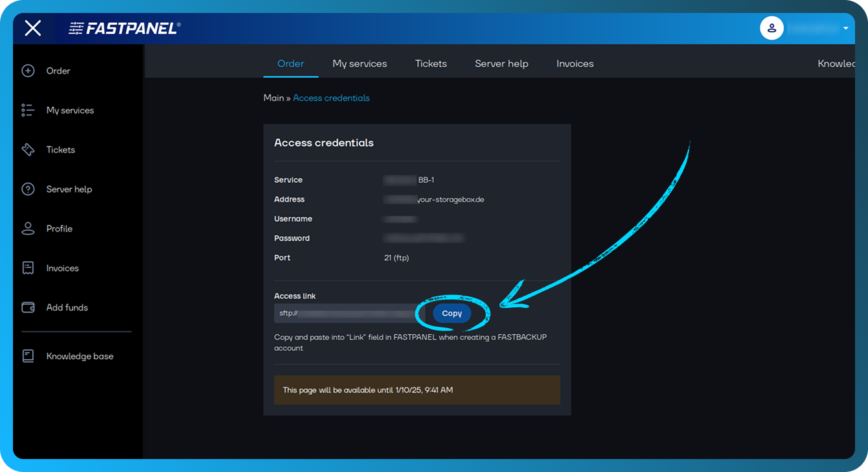Open Server help using its question-mark icon

pos(28,189)
